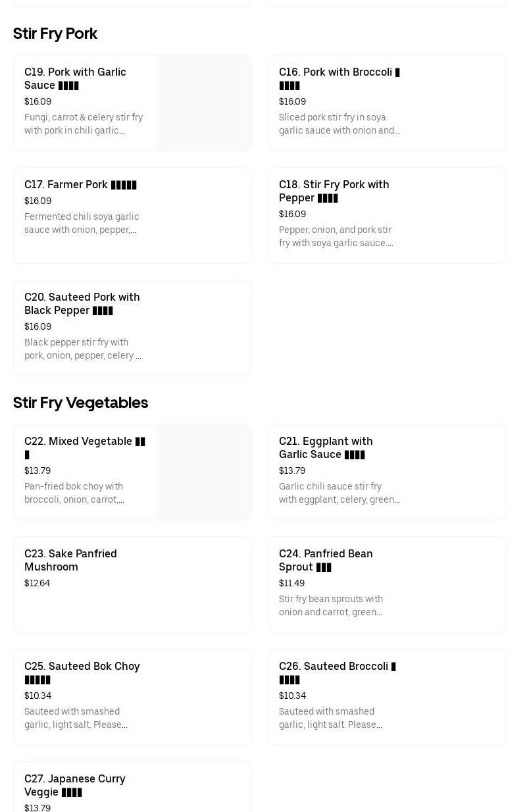Click the Stir Fry Vegetables section heading

[80, 403]
